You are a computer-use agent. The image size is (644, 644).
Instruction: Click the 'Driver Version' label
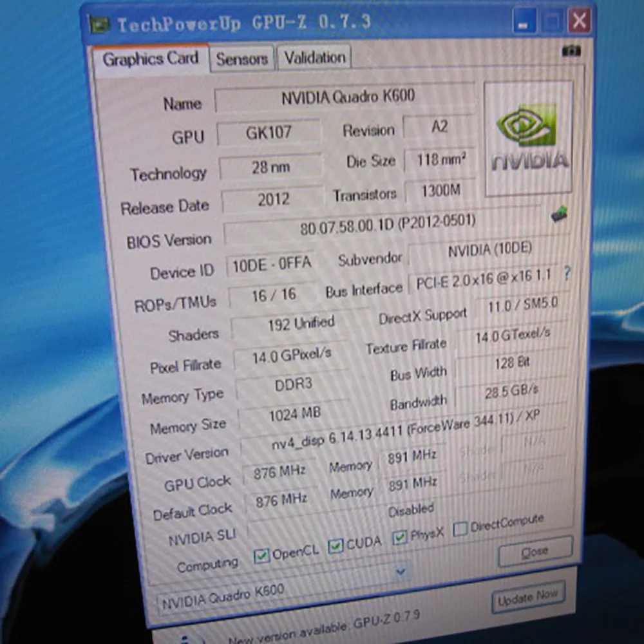187,455
